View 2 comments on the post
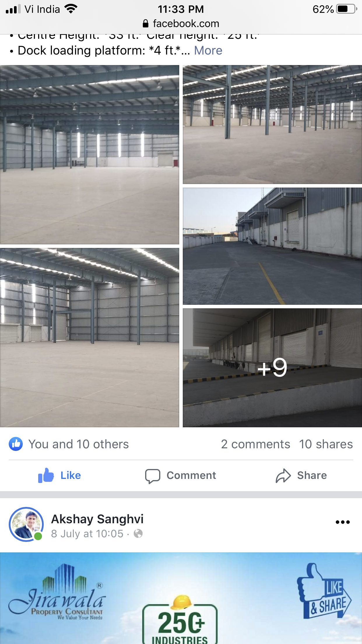The height and width of the screenshot is (644, 362). (x=255, y=444)
